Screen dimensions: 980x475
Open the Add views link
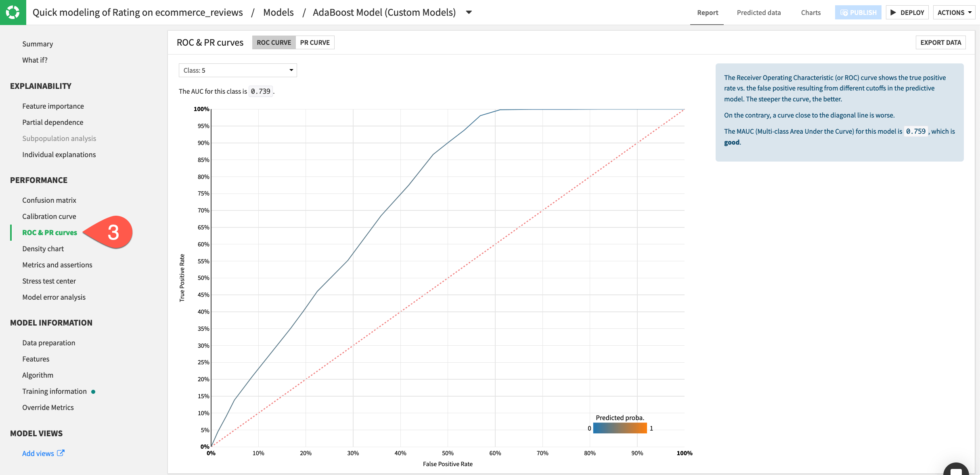pyautogui.click(x=38, y=453)
